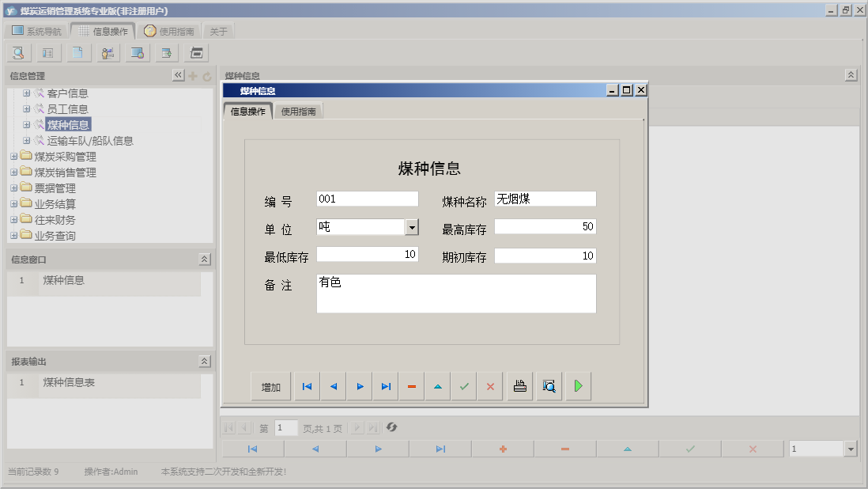The width and height of the screenshot is (868, 489).
Task: Cancel edits using the red X icon
Action: point(490,386)
